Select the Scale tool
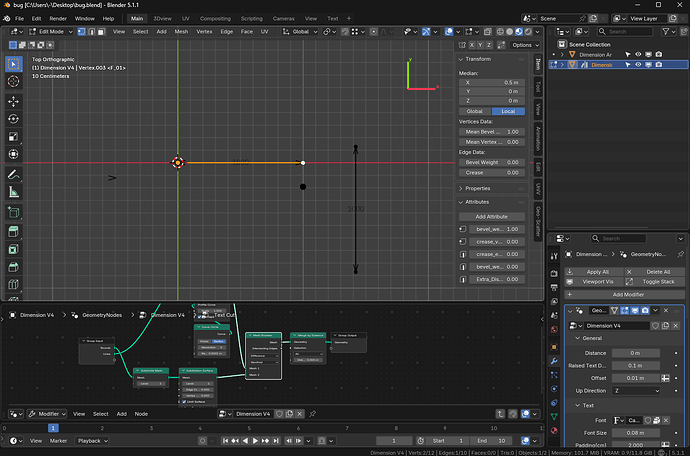The image size is (690, 456). click(14, 136)
